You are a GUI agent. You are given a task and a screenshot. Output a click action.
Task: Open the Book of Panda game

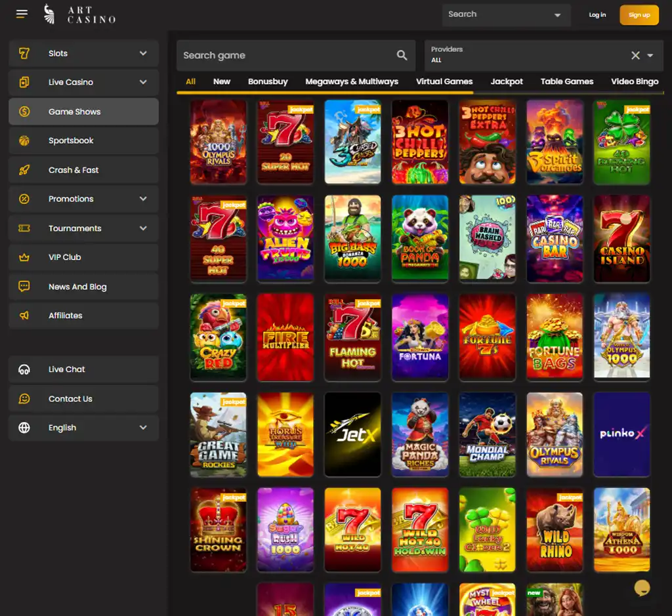click(420, 238)
